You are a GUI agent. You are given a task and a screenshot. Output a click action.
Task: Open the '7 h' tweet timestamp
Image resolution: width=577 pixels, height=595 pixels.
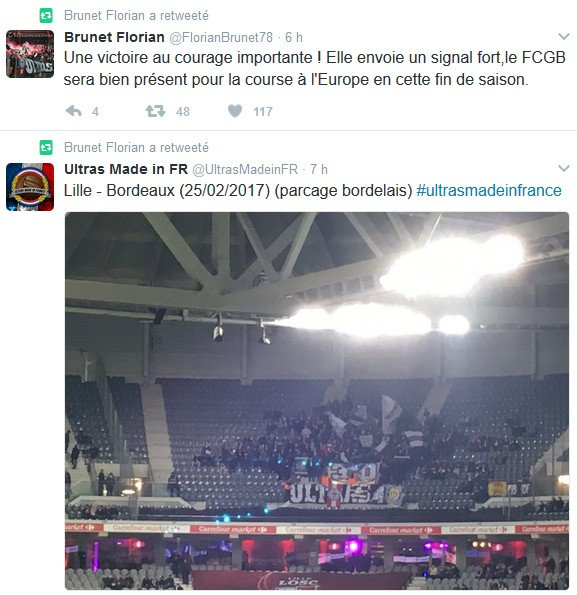319,169
